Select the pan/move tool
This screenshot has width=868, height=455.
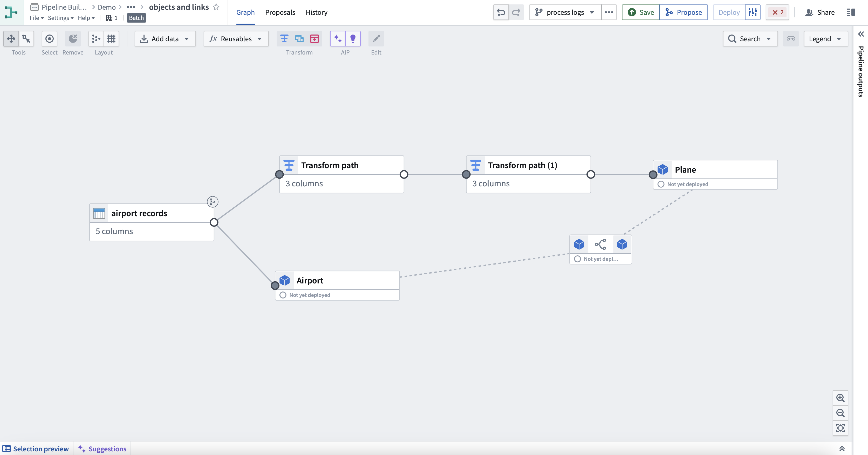(11, 39)
